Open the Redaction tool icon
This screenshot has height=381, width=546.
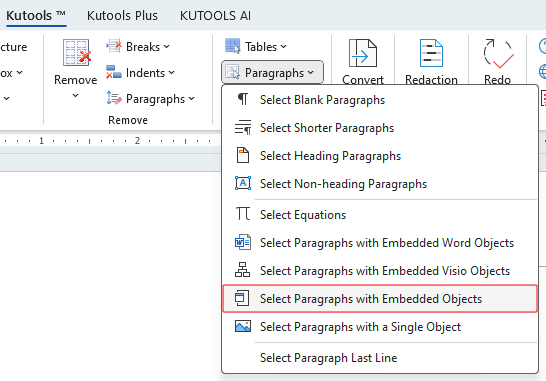(431, 53)
